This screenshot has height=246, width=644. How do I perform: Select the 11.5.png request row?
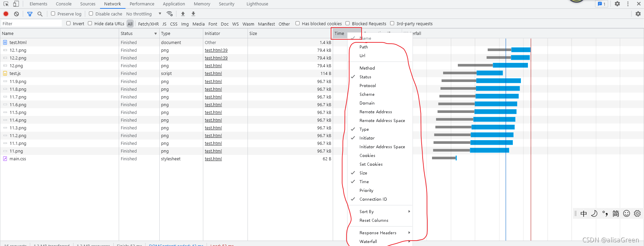click(166, 112)
